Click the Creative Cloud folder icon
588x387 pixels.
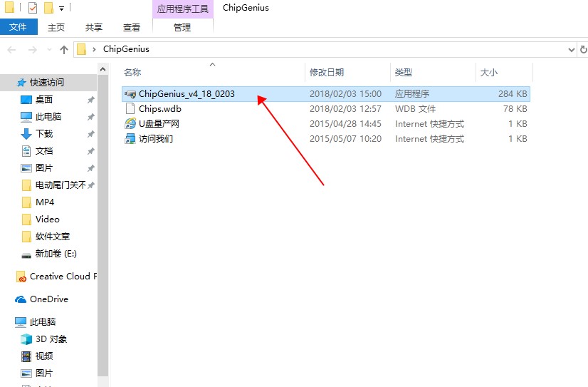[21, 277]
